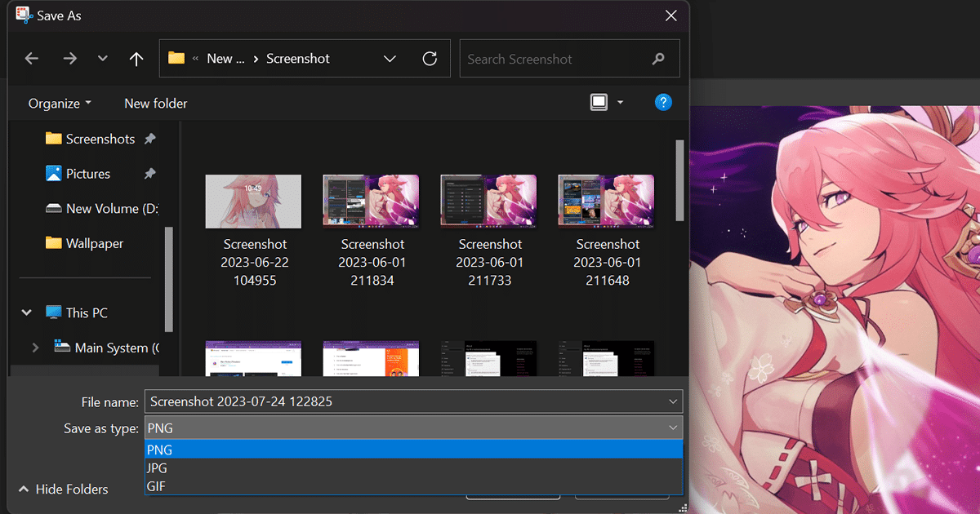Open recent locations dropdown arrow
The height and width of the screenshot is (514, 980).
click(102, 59)
